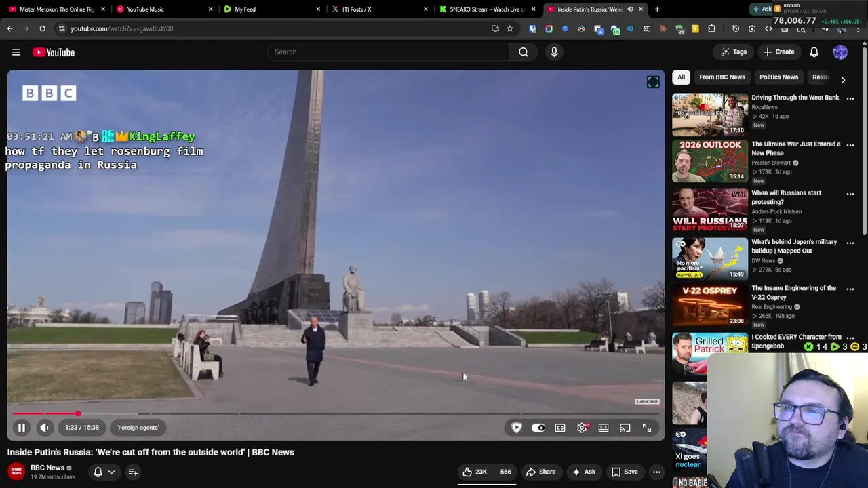
Task: Start voice search with the microphone
Action: click(x=554, y=52)
